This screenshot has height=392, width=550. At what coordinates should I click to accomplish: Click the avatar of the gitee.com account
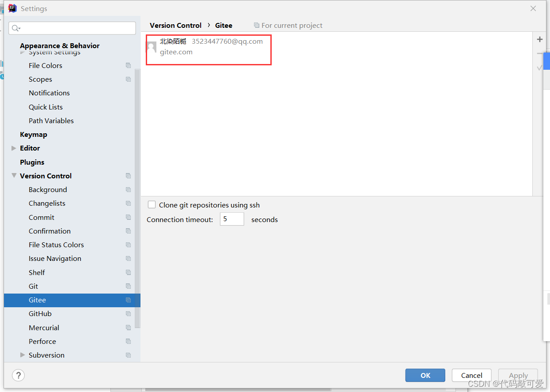point(152,47)
